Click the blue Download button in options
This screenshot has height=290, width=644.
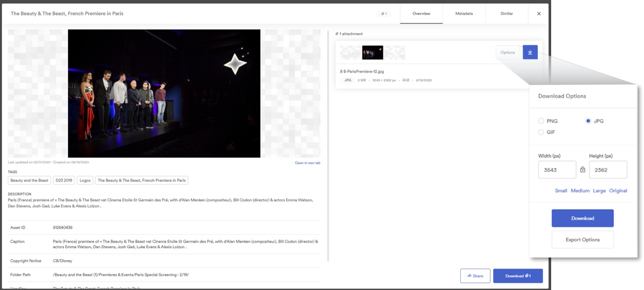pos(582,218)
